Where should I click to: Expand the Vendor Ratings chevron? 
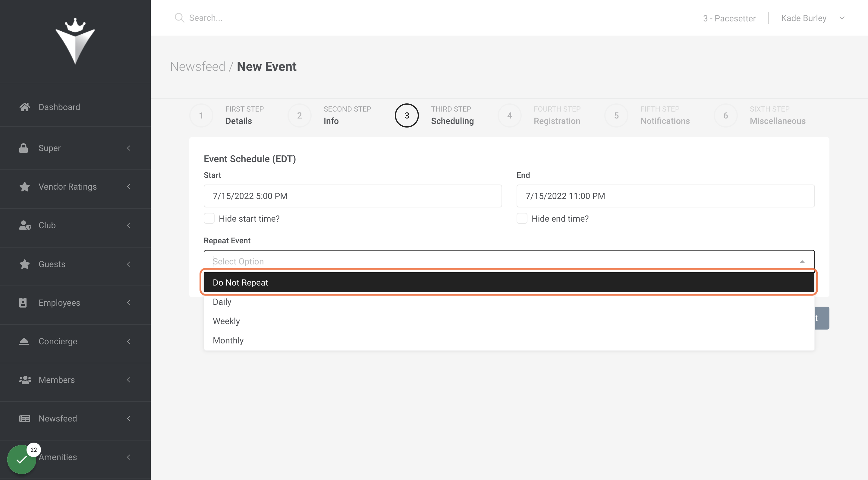tap(128, 186)
